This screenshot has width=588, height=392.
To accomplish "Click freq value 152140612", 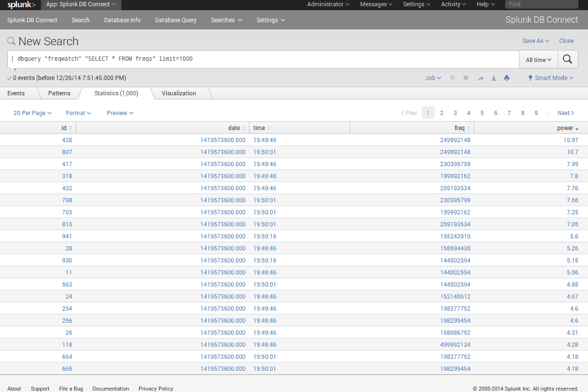I will 455,296.
